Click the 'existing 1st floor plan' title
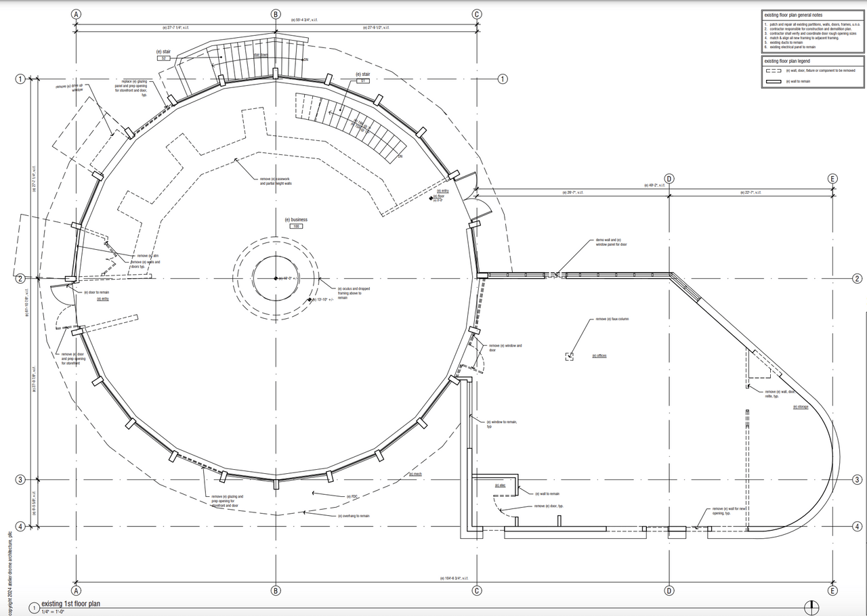867x616 pixels. 70,603
